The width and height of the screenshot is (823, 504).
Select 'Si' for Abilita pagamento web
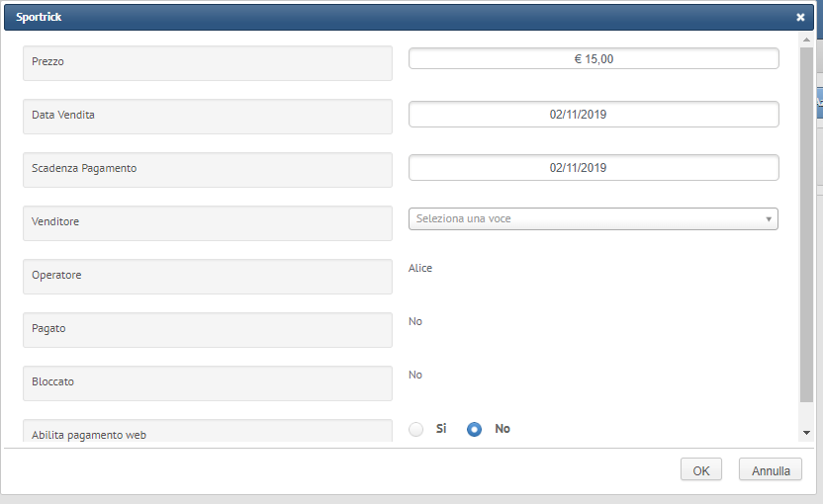click(x=416, y=430)
